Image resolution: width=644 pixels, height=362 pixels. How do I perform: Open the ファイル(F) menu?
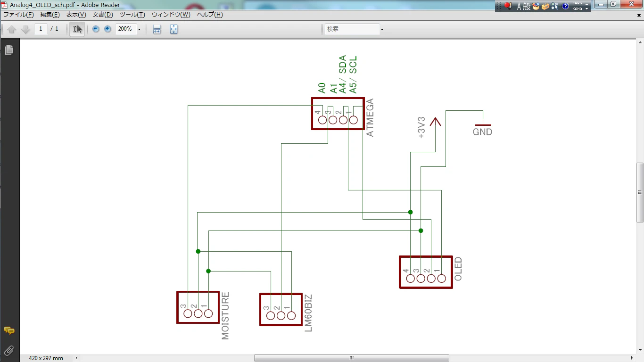point(19,15)
